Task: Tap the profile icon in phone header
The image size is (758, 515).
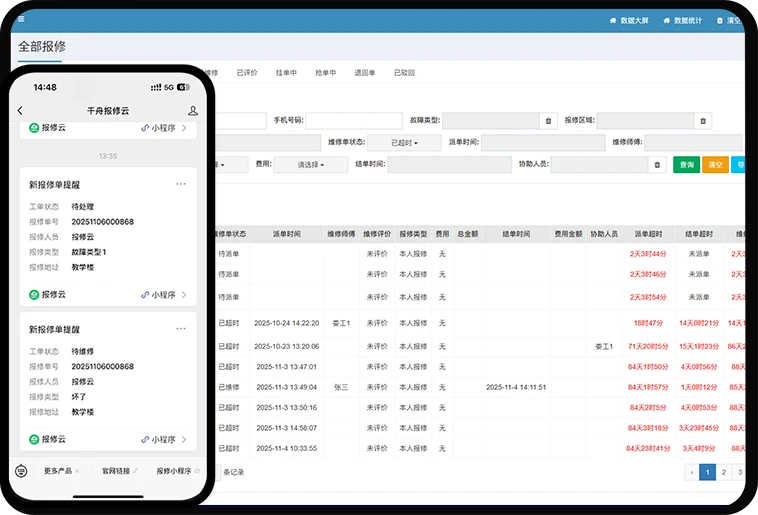Action: click(192, 110)
